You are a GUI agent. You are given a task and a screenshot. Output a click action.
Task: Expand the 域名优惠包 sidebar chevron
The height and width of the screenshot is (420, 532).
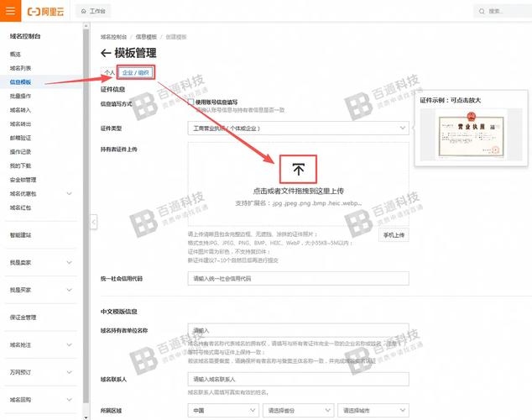[69, 193]
